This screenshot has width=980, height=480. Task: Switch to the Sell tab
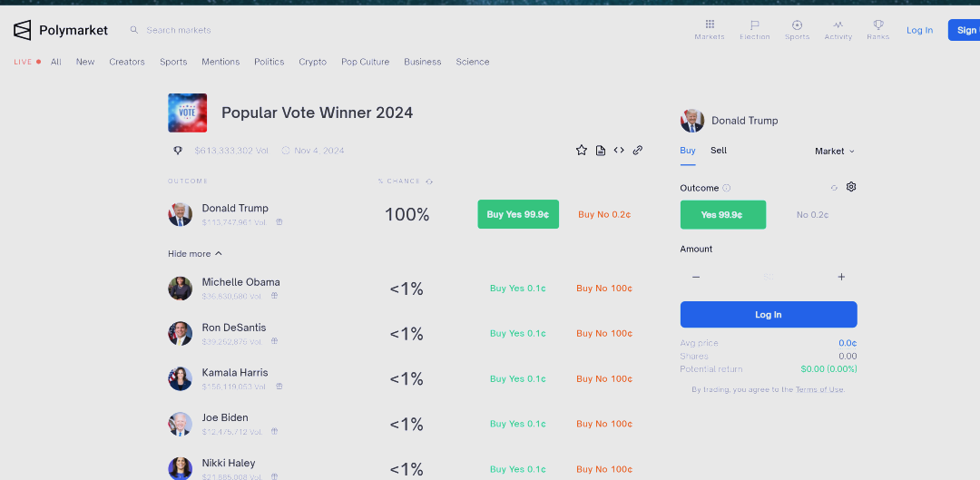(x=719, y=151)
